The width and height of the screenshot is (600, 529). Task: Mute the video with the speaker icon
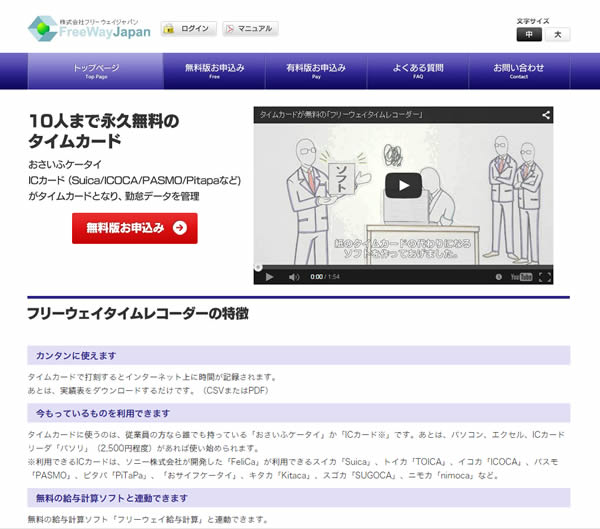(x=293, y=277)
